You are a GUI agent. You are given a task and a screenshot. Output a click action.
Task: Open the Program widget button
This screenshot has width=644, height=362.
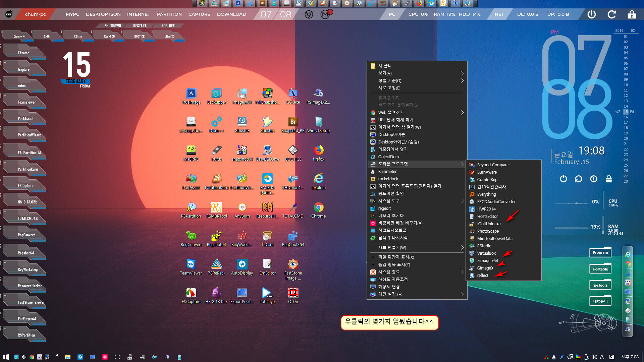pyautogui.click(x=600, y=252)
